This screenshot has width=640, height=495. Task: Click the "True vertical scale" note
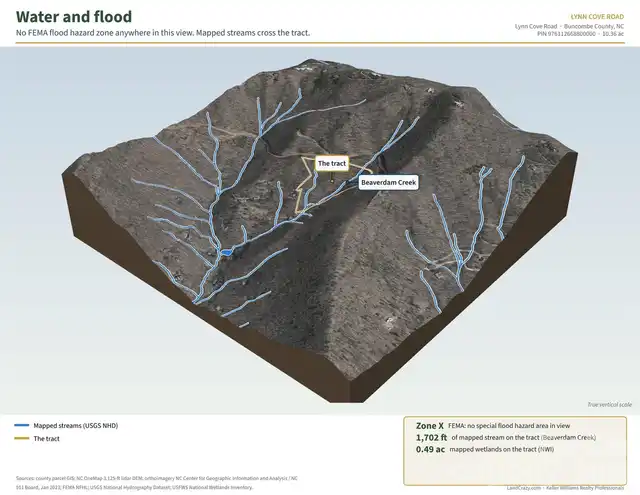609,404
